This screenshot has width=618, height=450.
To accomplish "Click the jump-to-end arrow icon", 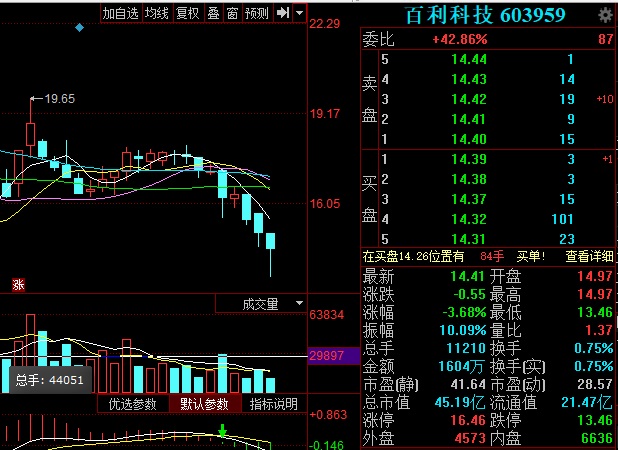I will coord(282,13).
